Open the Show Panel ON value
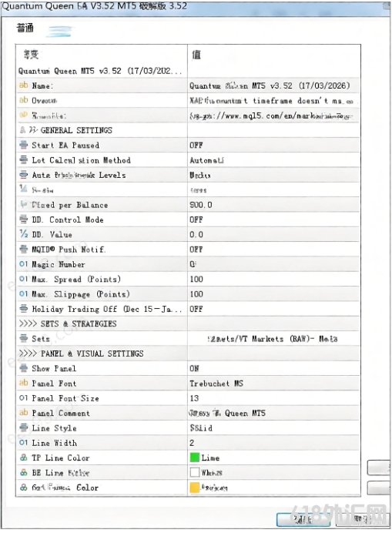Viewport: 392px width, 533px height. click(273, 368)
